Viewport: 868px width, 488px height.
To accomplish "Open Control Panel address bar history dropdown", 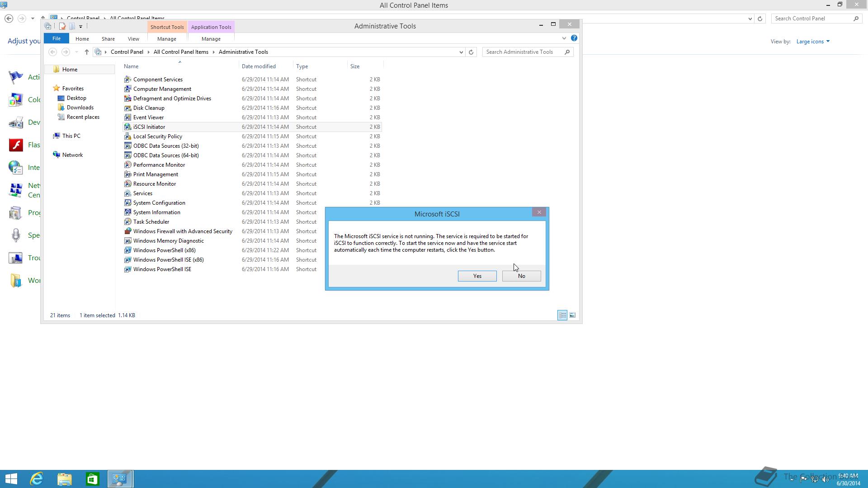I will click(750, 19).
